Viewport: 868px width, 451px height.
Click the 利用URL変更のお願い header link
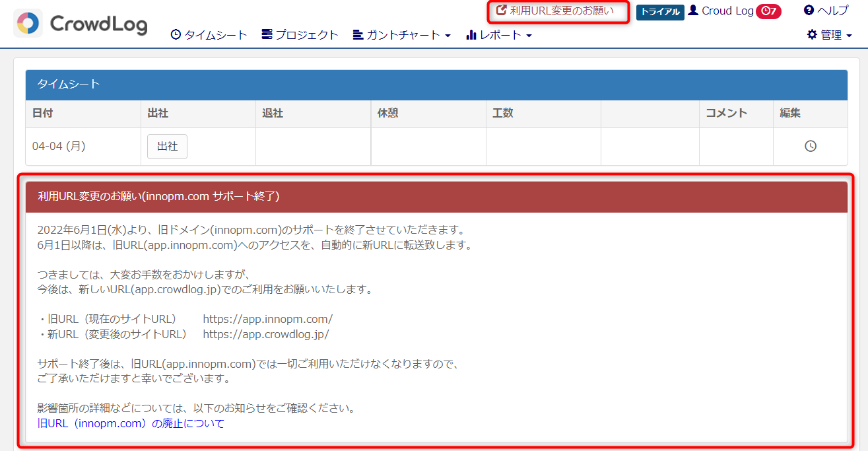555,11
